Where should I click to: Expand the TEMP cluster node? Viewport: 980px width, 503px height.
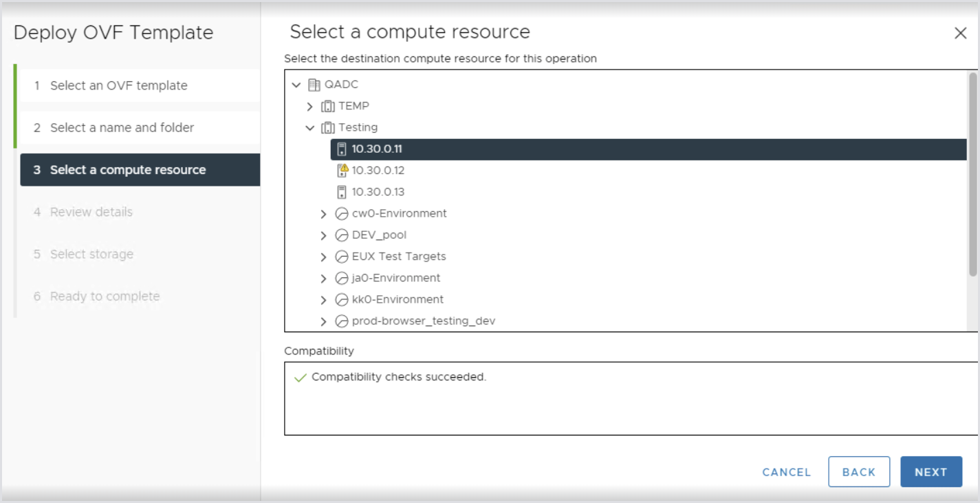[x=310, y=107]
